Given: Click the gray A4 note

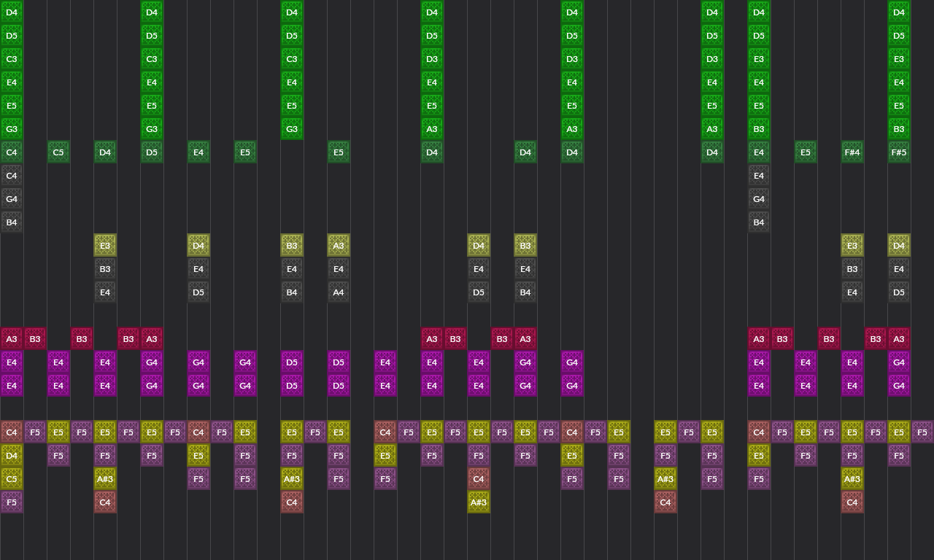Looking at the screenshot, I should 339,292.
